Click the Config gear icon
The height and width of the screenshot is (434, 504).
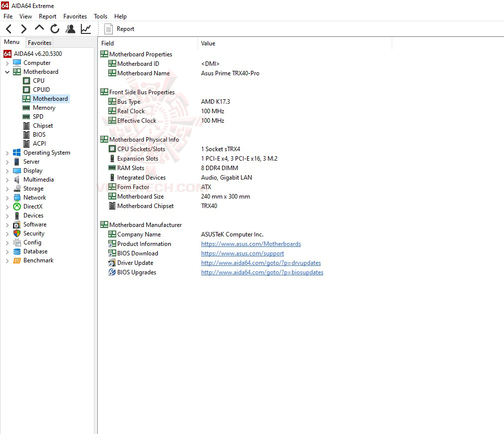[x=16, y=242]
